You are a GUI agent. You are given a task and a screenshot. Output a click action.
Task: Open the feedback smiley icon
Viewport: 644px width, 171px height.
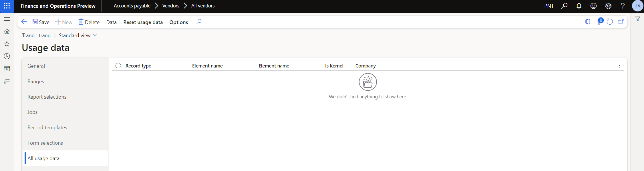tap(593, 6)
